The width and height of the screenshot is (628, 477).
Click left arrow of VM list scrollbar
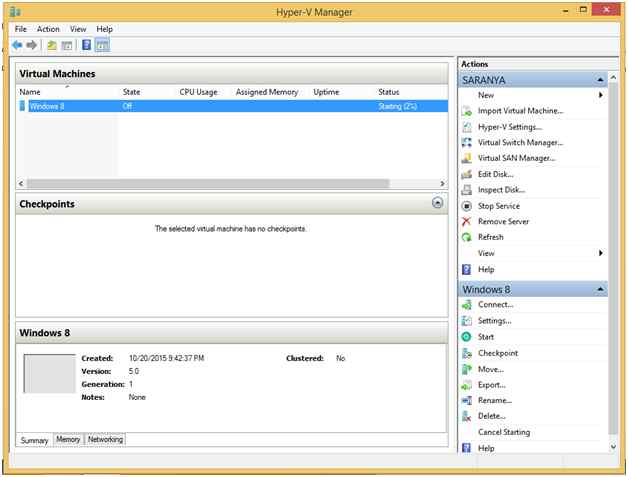(x=21, y=183)
